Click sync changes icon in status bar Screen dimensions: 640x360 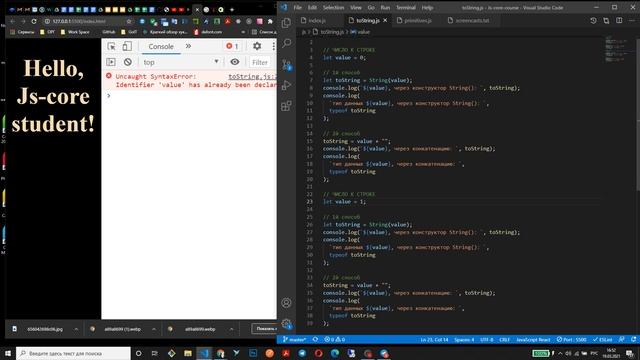point(315,339)
